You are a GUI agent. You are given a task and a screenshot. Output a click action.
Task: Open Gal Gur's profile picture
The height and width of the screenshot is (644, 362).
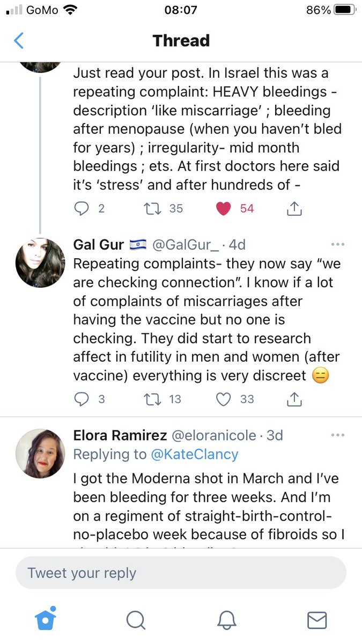pos(41,263)
